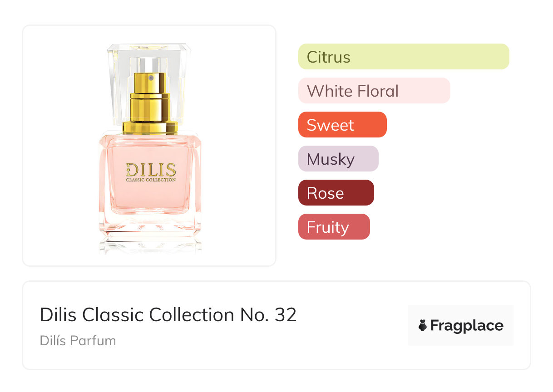Click the number 32 in the title

pyautogui.click(x=286, y=315)
